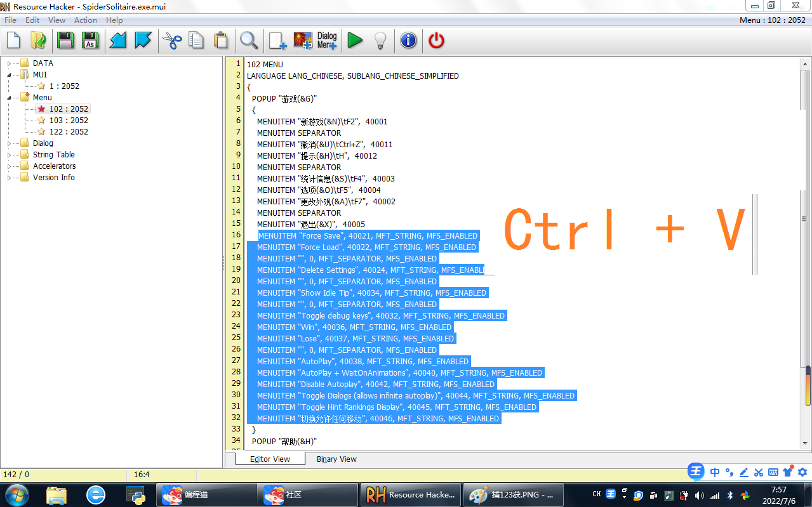Click the taskbar clock showing 7:57
The width and height of the screenshot is (812, 507).
(x=778, y=495)
